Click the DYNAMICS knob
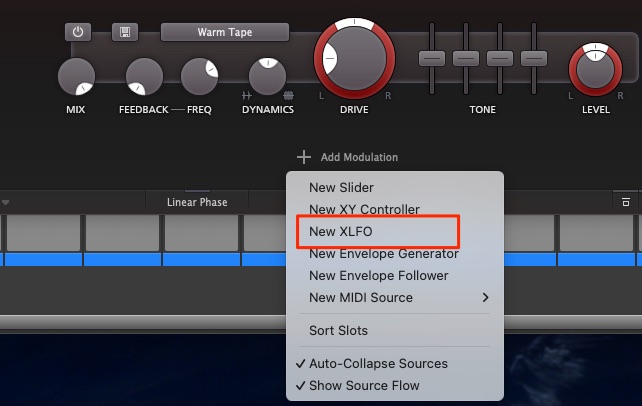This screenshot has height=406, width=642. pos(267,77)
